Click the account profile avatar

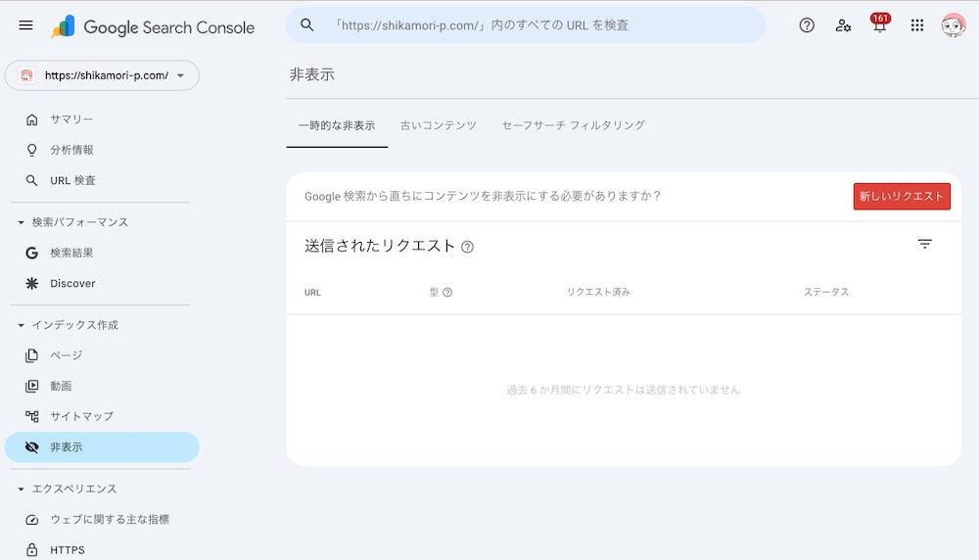tap(953, 25)
